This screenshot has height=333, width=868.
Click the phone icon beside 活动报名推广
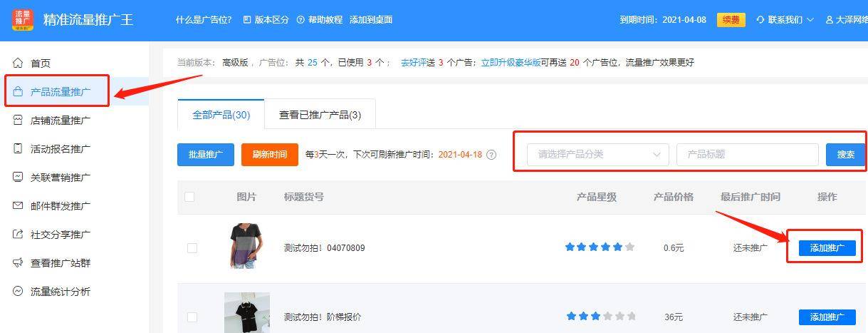18,148
